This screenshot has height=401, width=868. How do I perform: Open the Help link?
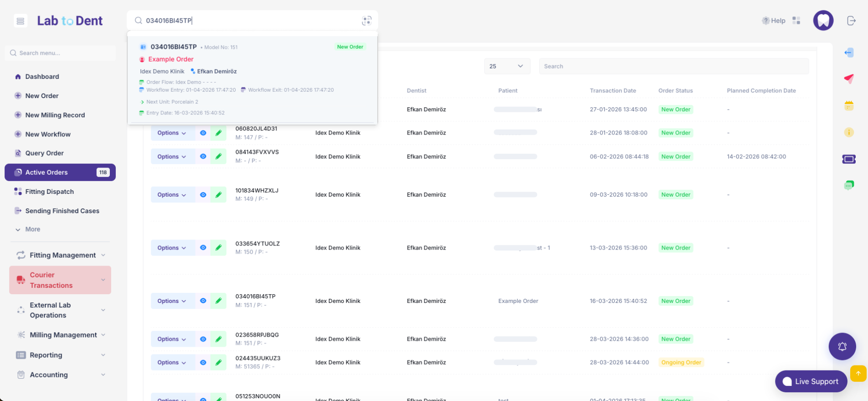774,21
